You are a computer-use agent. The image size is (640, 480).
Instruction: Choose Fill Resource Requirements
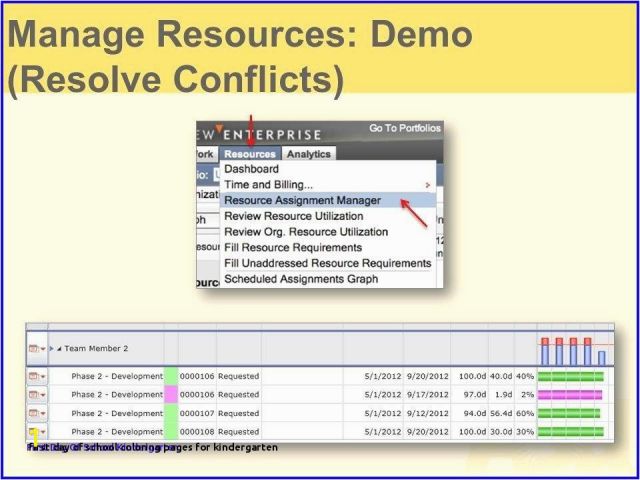(x=293, y=247)
